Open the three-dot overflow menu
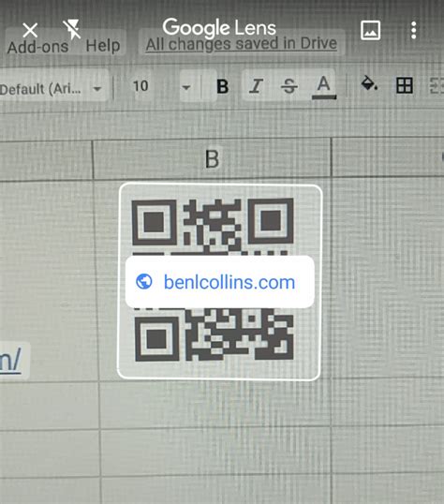Screen dimensions: 444x504 coord(413,30)
